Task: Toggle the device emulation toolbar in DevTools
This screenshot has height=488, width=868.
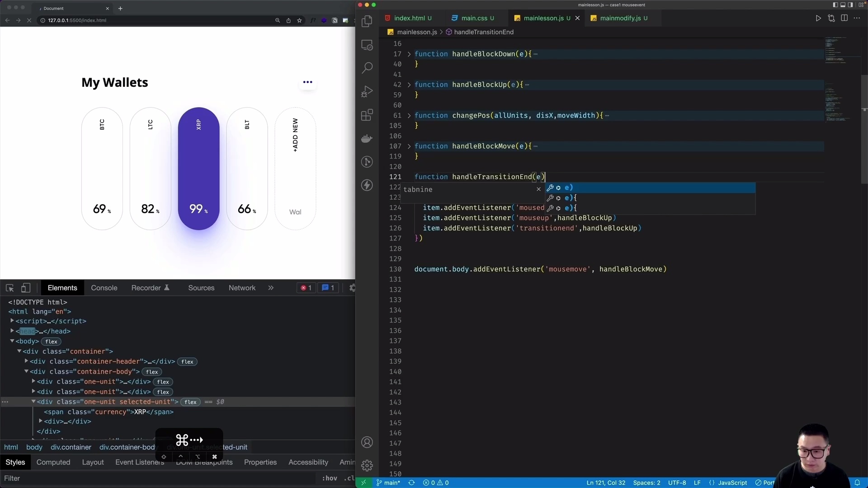Action: tap(26, 288)
